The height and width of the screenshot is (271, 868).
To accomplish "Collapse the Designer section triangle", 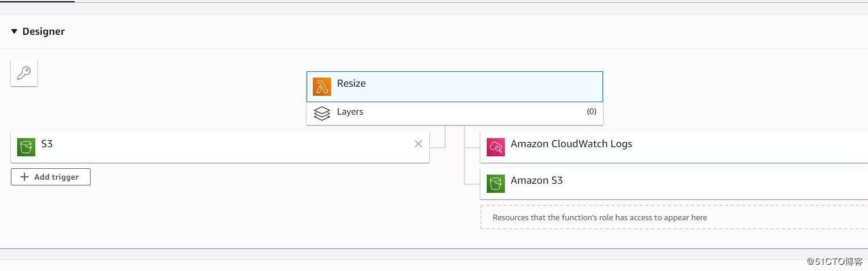I will point(14,31).
